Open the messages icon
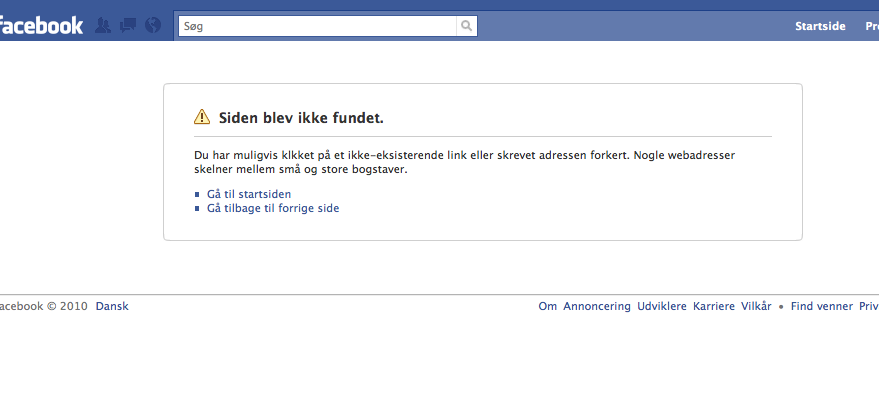879x404 pixels. tap(128, 26)
